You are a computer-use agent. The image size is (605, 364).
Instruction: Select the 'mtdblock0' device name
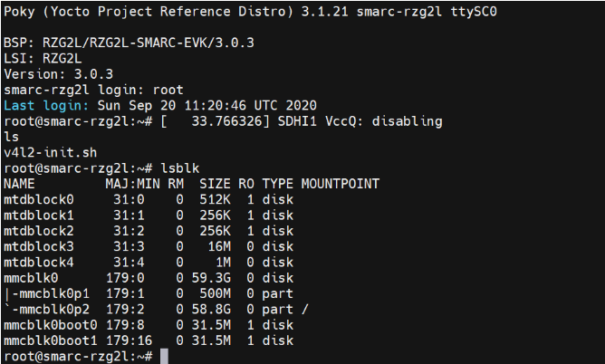pyautogui.click(x=39, y=200)
